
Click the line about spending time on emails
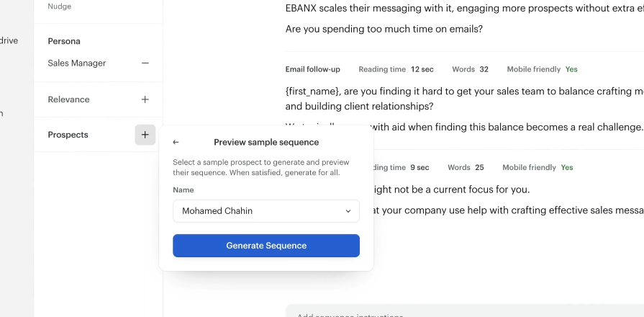(x=384, y=30)
